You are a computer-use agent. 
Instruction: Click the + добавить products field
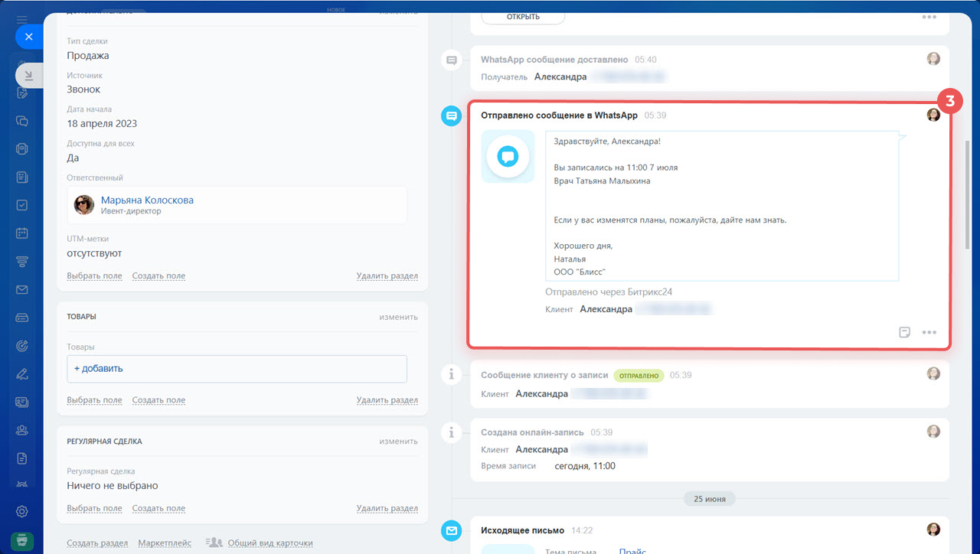(x=237, y=369)
